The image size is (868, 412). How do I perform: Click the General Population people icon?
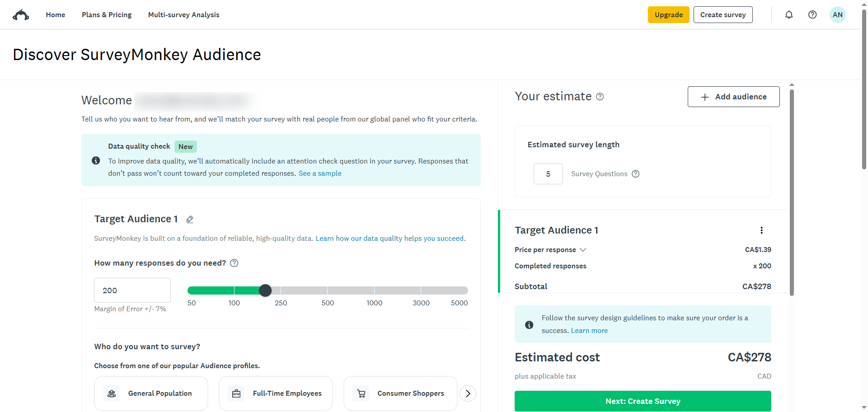[x=112, y=394]
